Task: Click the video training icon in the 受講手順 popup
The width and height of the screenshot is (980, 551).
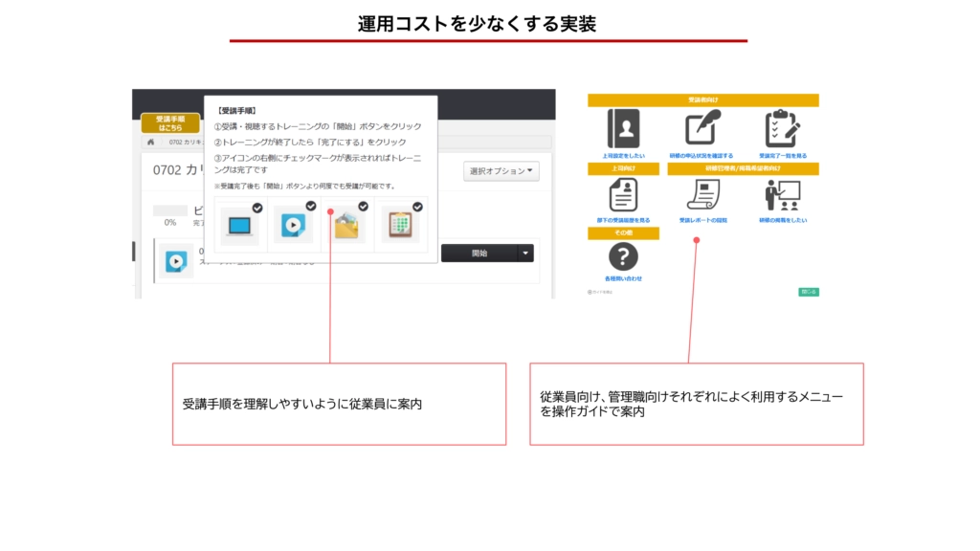Action: [293, 226]
